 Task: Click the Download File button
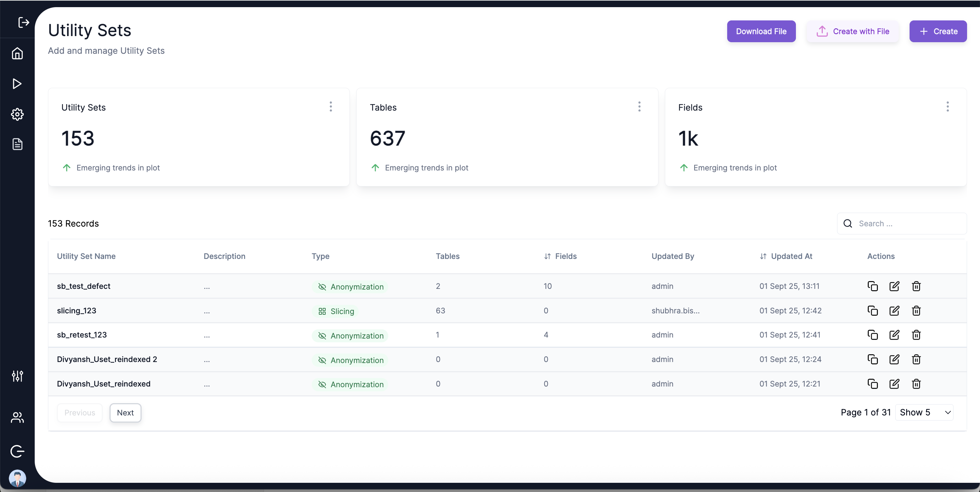(761, 31)
